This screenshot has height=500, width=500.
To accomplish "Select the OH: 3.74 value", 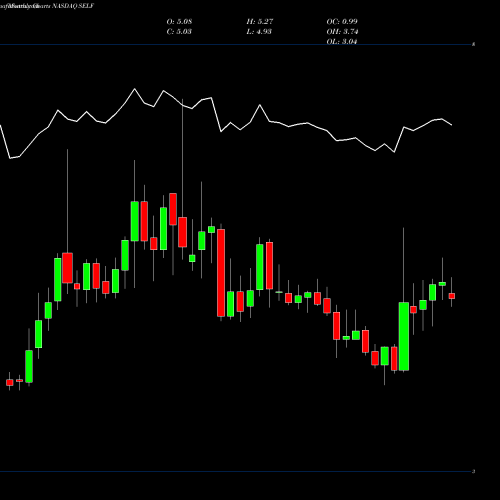I will click(x=342, y=32).
